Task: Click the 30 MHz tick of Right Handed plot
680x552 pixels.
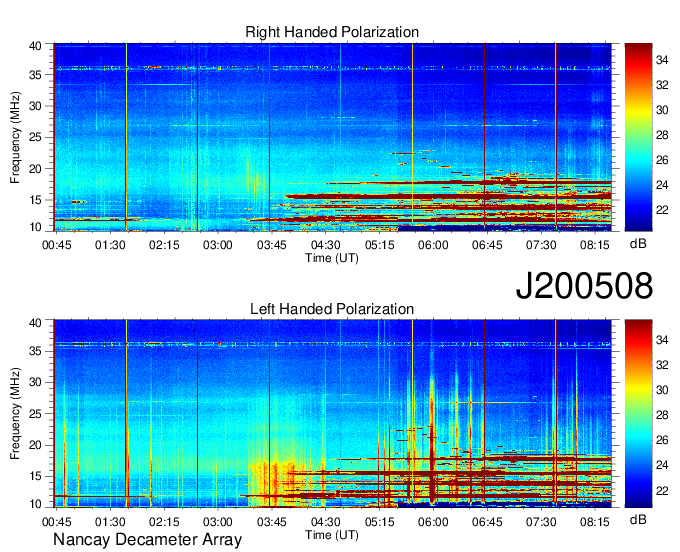Action: click(35, 106)
